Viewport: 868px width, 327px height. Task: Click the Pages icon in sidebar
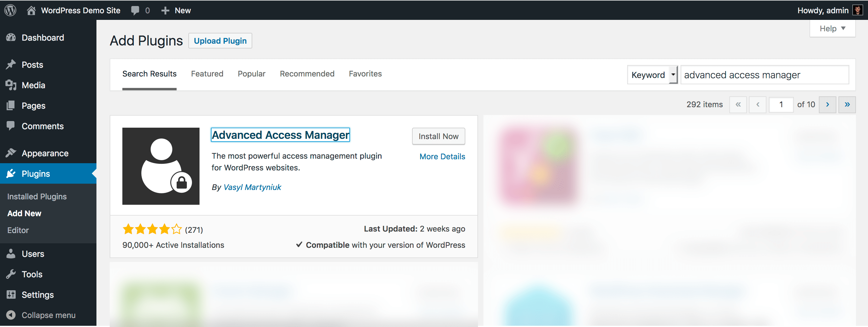coord(11,105)
